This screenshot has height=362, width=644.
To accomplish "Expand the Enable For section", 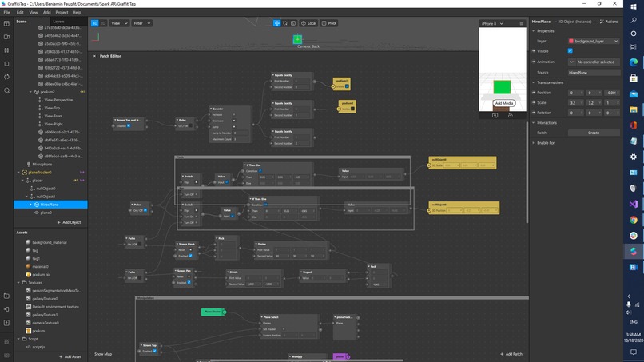I will [x=534, y=143].
